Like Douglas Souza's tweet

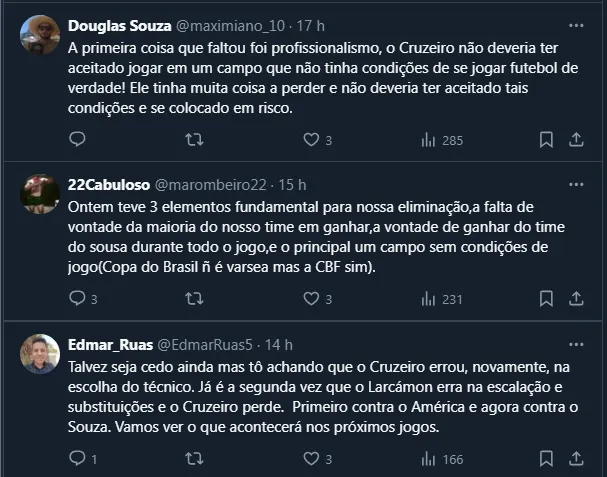311,140
